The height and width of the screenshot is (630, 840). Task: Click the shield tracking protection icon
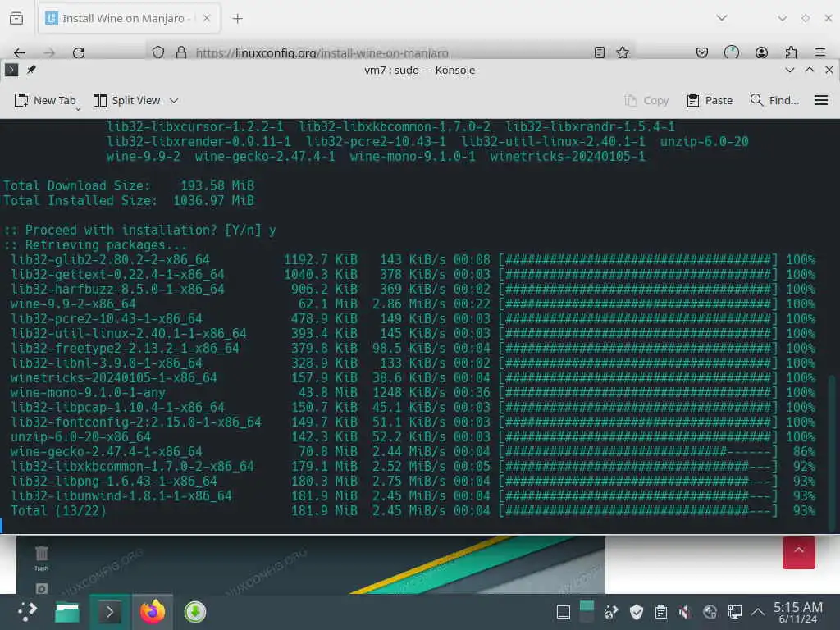158,52
